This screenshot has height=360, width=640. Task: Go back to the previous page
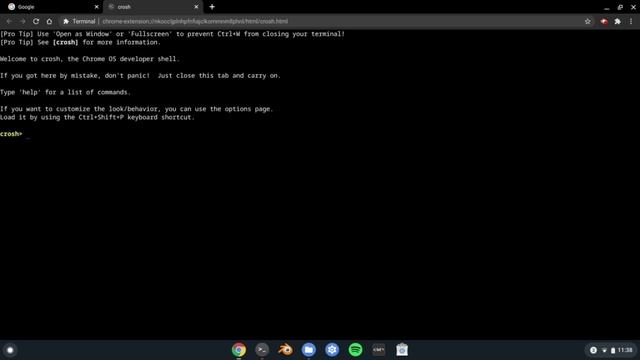(9, 21)
